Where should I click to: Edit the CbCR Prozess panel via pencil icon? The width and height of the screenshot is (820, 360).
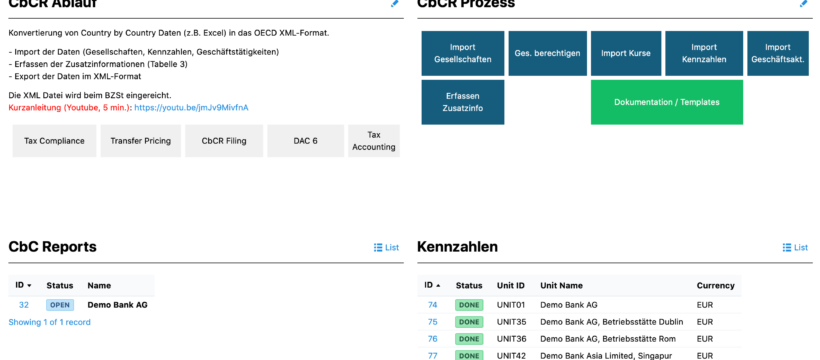803,3
